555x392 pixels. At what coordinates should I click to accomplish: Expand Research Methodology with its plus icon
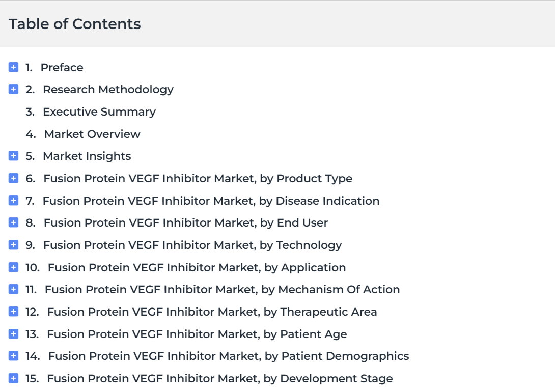coord(13,89)
